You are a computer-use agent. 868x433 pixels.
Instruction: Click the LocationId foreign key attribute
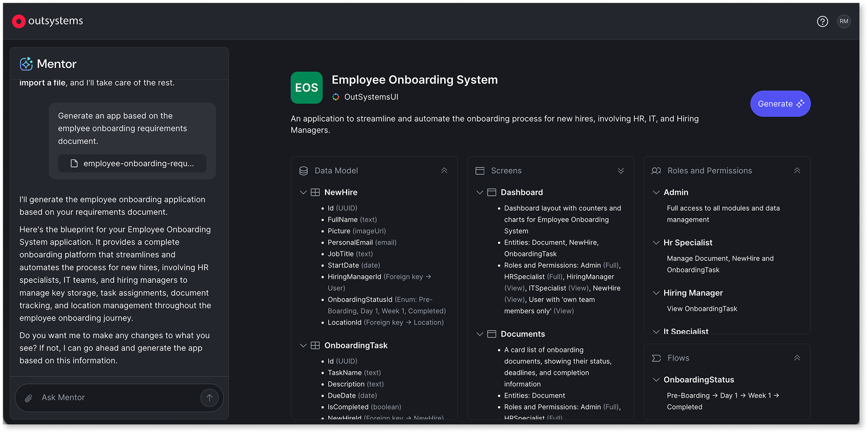tap(385, 323)
